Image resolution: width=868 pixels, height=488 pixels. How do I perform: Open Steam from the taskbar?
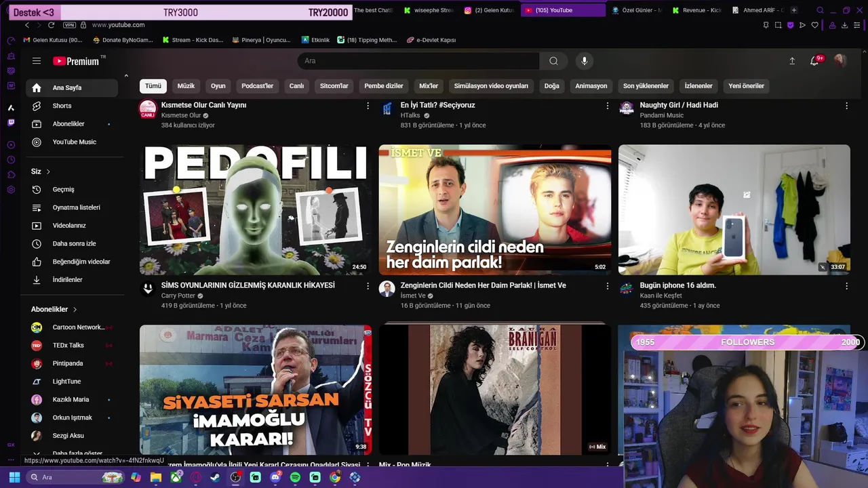point(215,477)
